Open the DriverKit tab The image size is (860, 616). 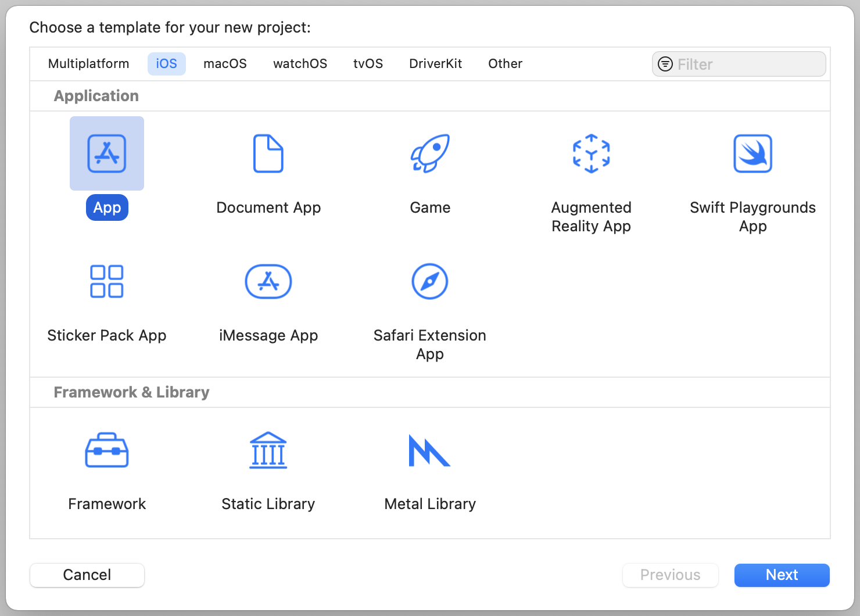435,64
